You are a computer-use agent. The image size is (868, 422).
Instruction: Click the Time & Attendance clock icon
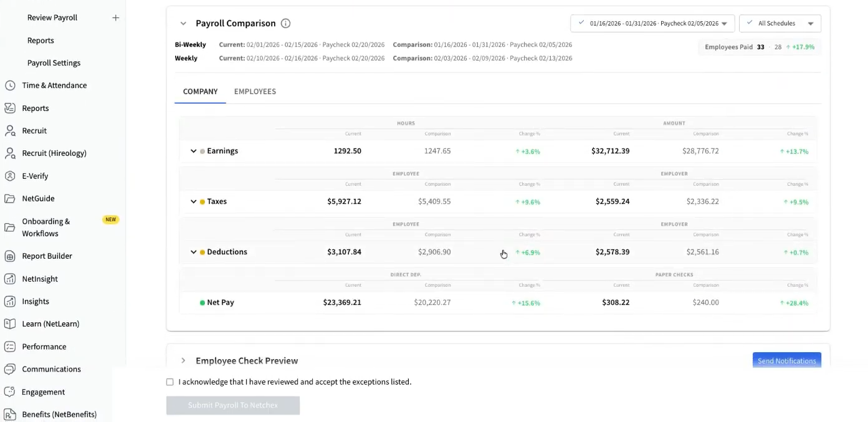tap(10, 85)
